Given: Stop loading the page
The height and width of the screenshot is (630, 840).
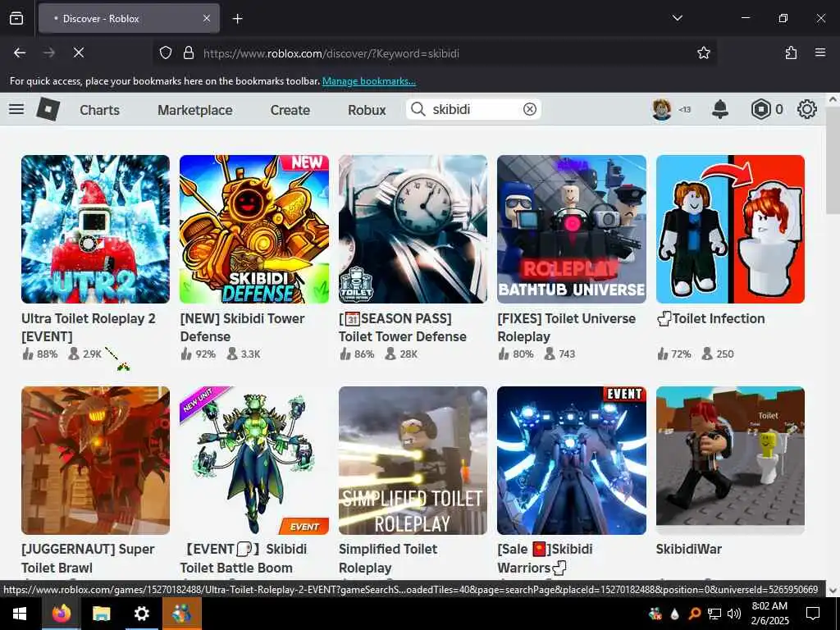Looking at the screenshot, I should click(x=78, y=52).
